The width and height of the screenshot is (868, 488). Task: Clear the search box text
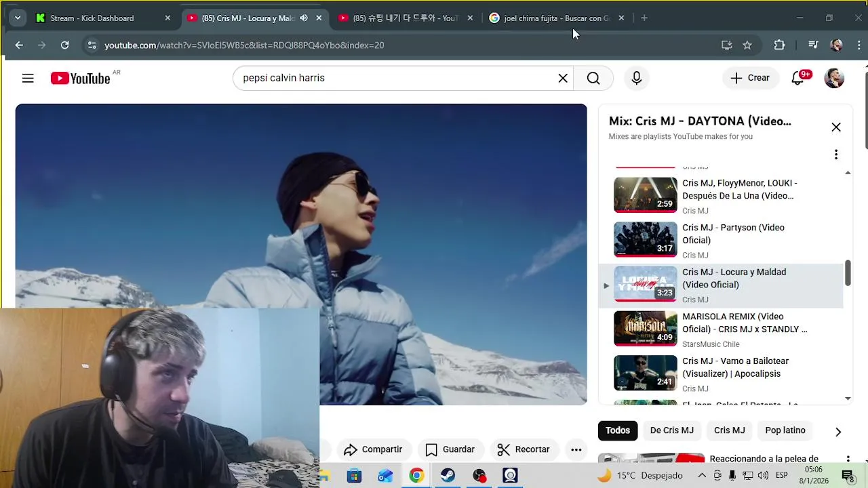[563, 78]
